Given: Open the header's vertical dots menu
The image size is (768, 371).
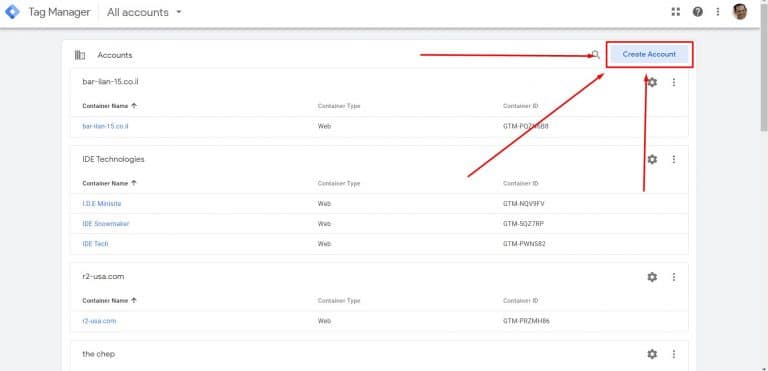Looking at the screenshot, I should pos(718,12).
